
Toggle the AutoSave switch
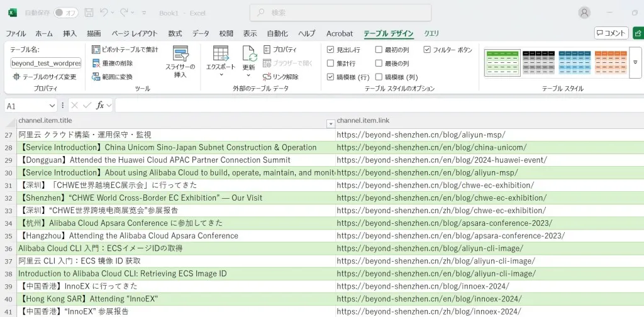[x=66, y=13]
